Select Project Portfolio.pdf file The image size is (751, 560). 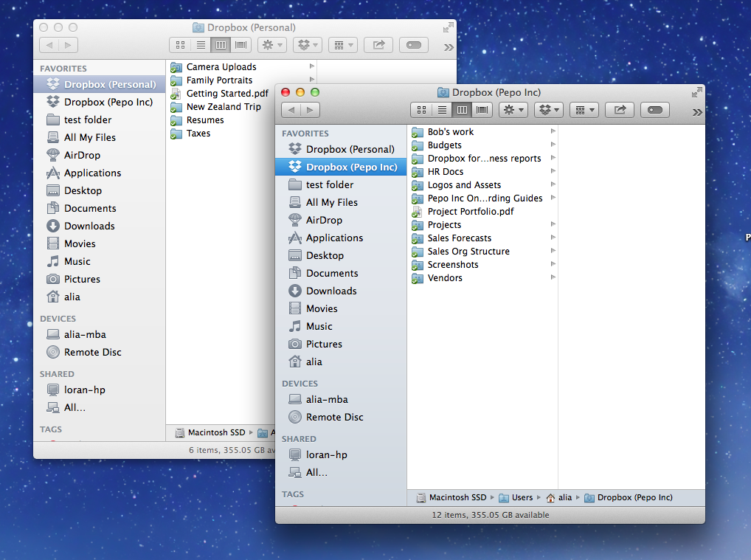click(470, 212)
